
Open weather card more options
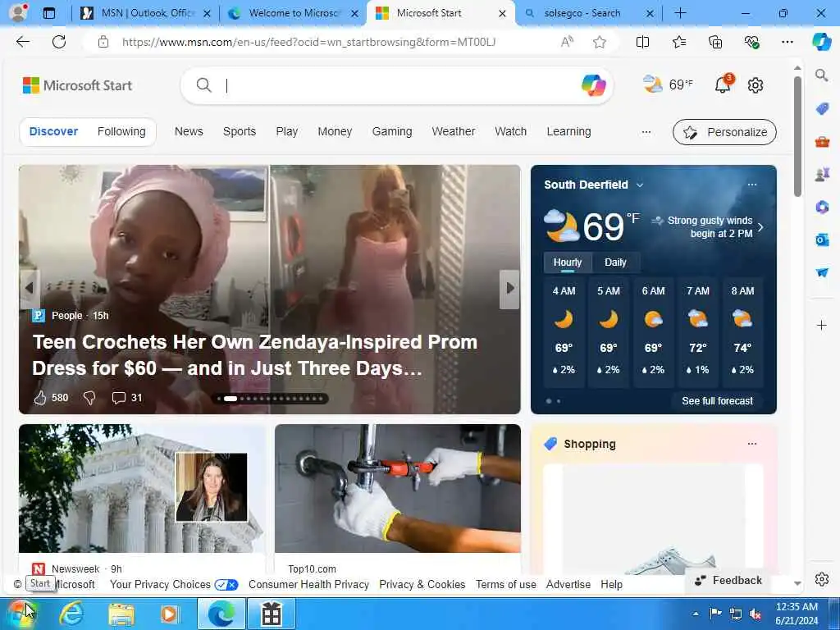[752, 185]
